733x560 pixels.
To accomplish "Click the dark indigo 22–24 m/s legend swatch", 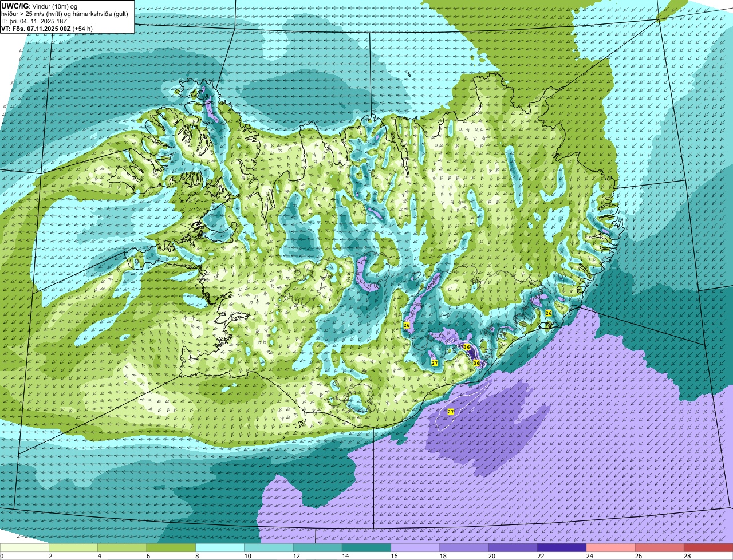I will coord(562,548).
